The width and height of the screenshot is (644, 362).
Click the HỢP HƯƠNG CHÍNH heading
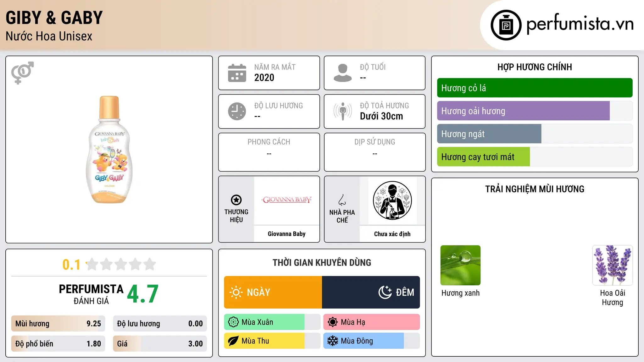pyautogui.click(x=535, y=67)
